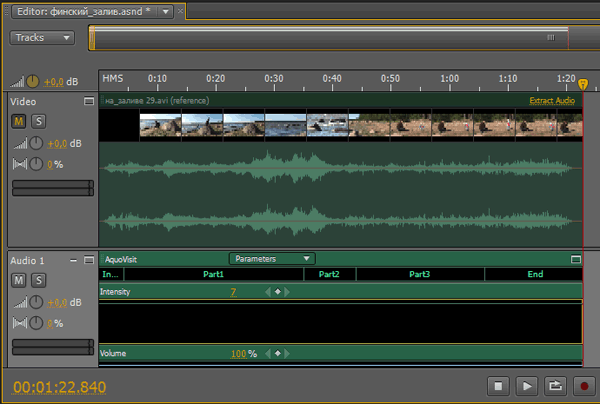Click the Intensity parameter label
600x404 pixels.
point(115,292)
